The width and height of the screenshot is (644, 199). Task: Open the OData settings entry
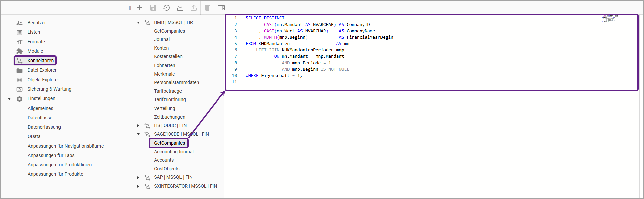(x=34, y=136)
